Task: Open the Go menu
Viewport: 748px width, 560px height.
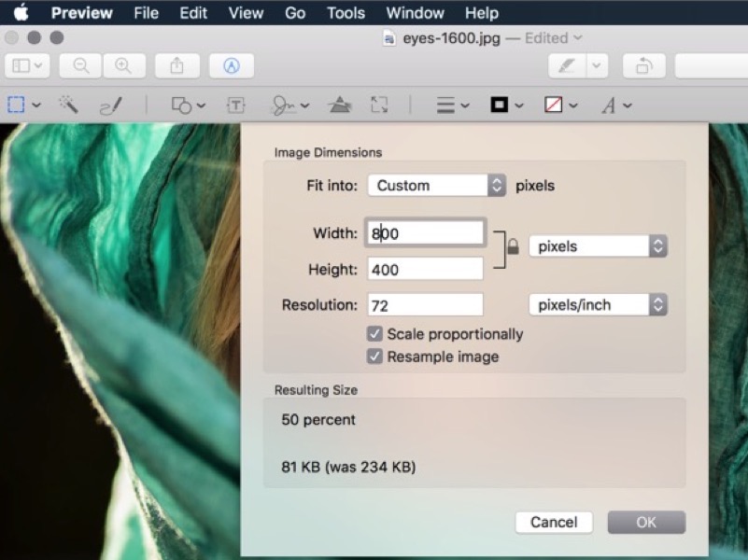Action: pos(295,13)
